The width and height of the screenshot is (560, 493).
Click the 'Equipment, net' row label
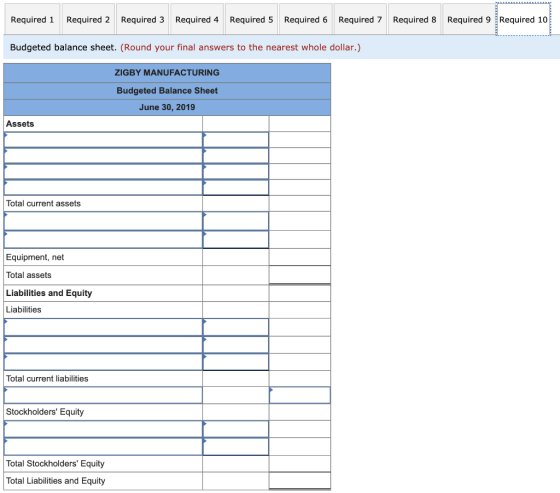click(x=35, y=257)
